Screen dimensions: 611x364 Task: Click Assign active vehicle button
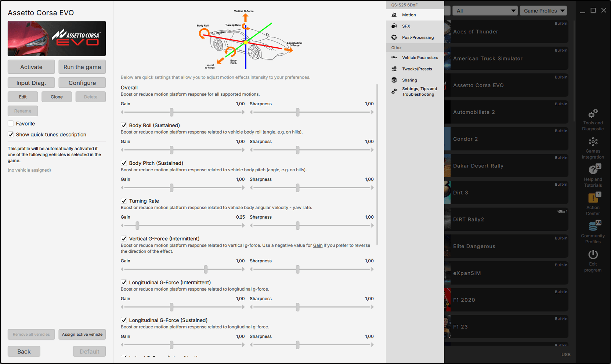82,334
